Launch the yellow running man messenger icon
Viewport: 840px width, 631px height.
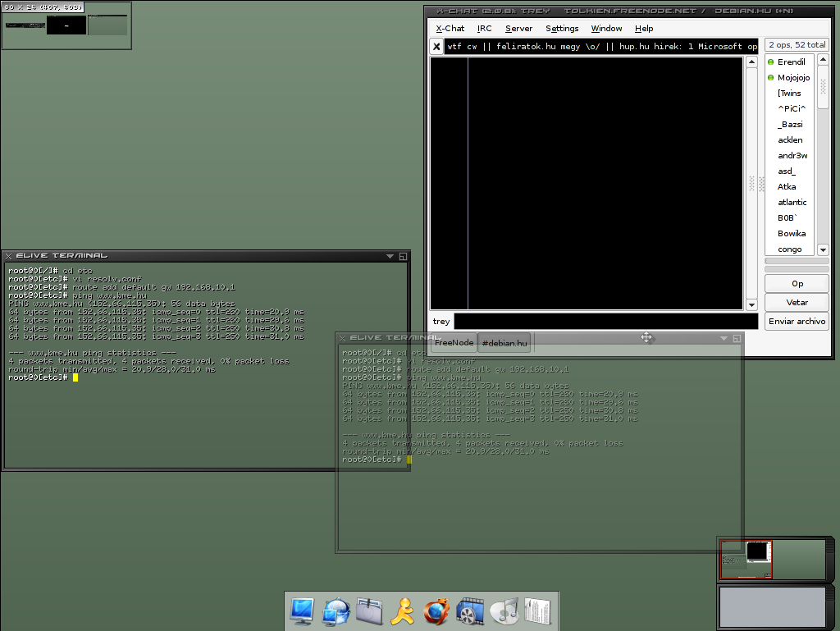pos(402,611)
